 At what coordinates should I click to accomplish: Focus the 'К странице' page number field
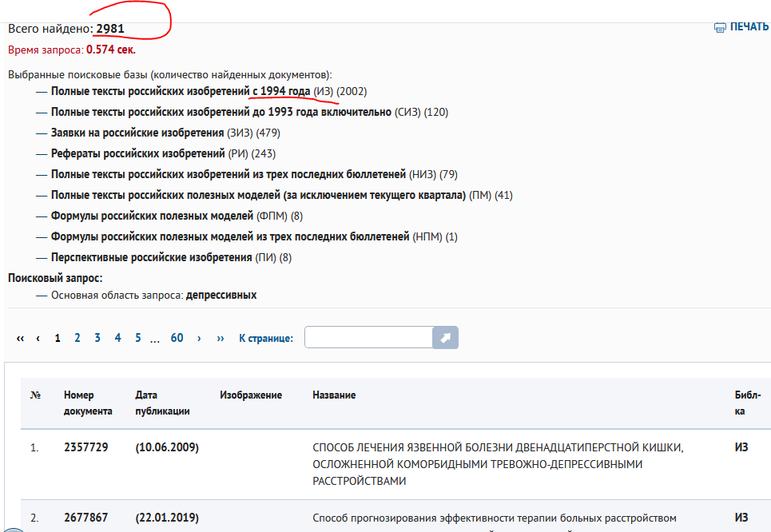click(x=368, y=338)
